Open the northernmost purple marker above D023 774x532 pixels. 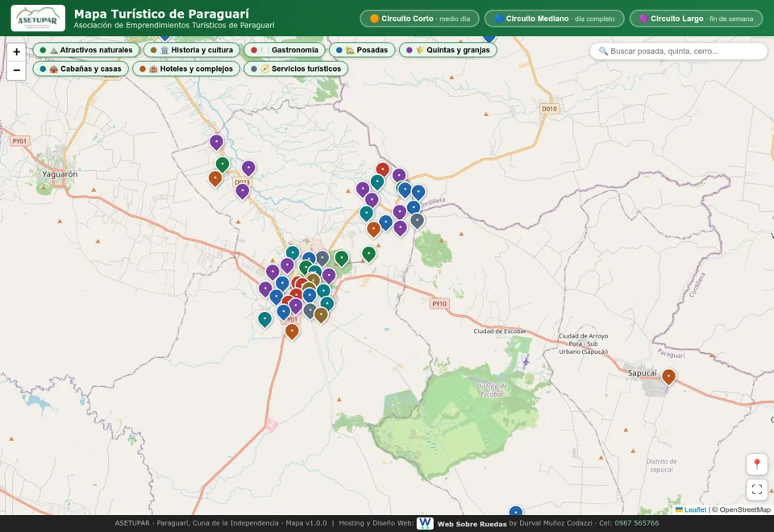[x=216, y=142]
